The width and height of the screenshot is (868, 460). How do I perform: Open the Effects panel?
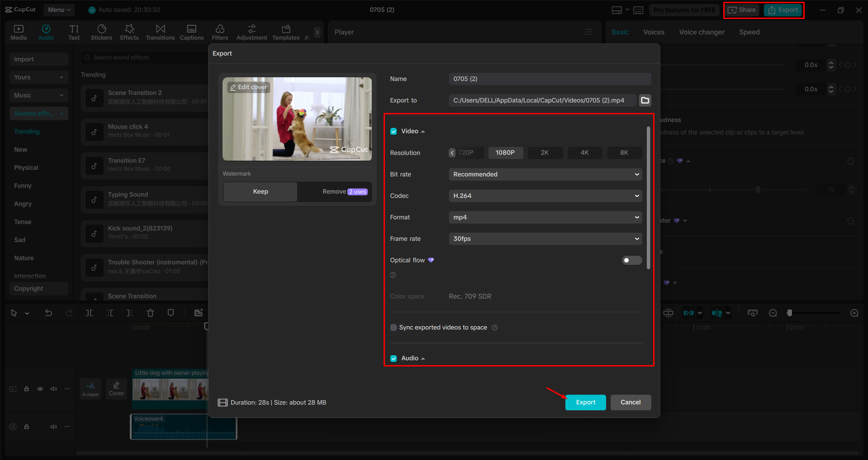(x=129, y=32)
